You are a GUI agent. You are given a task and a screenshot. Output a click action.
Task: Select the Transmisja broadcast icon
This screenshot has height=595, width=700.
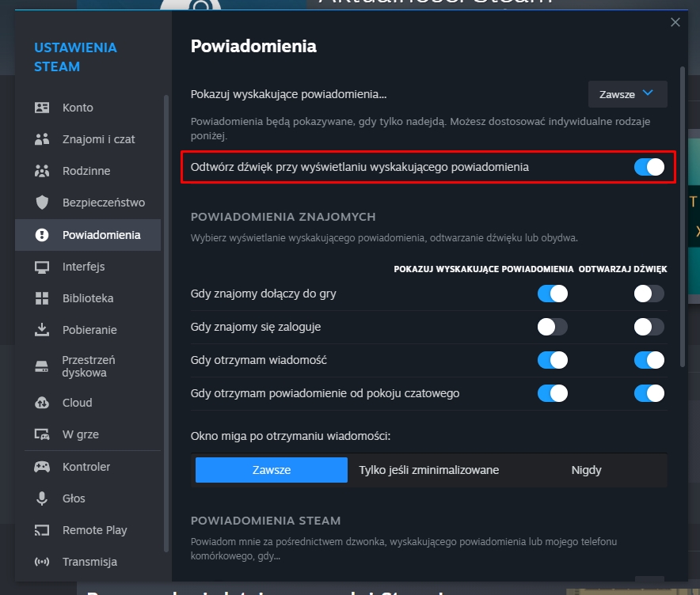tap(41, 561)
